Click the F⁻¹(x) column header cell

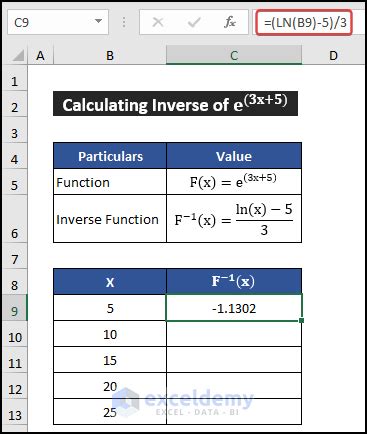234,282
